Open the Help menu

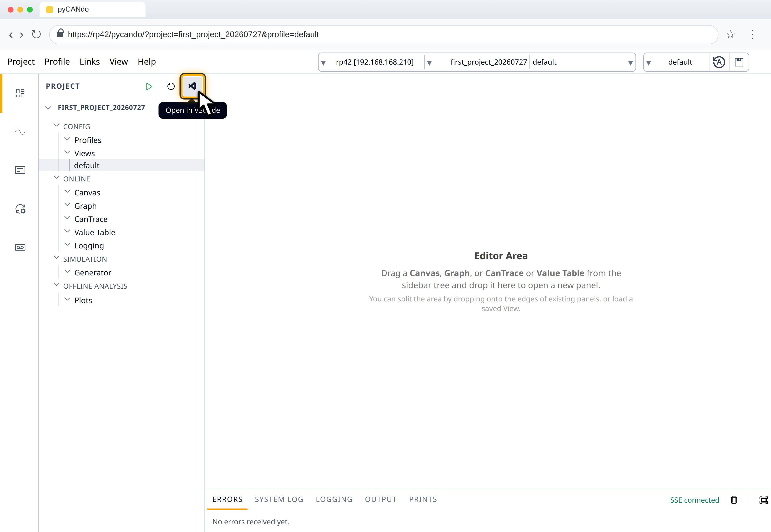pos(147,62)
